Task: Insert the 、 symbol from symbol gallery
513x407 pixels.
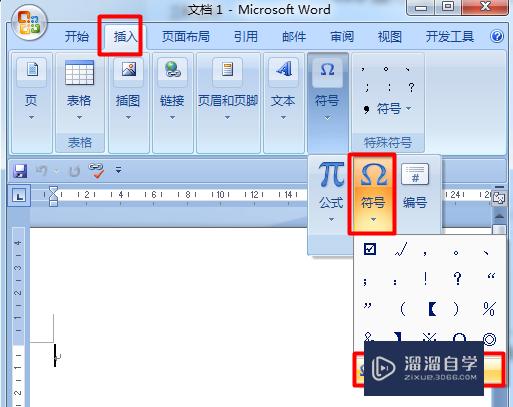Action: pos(486,253)
